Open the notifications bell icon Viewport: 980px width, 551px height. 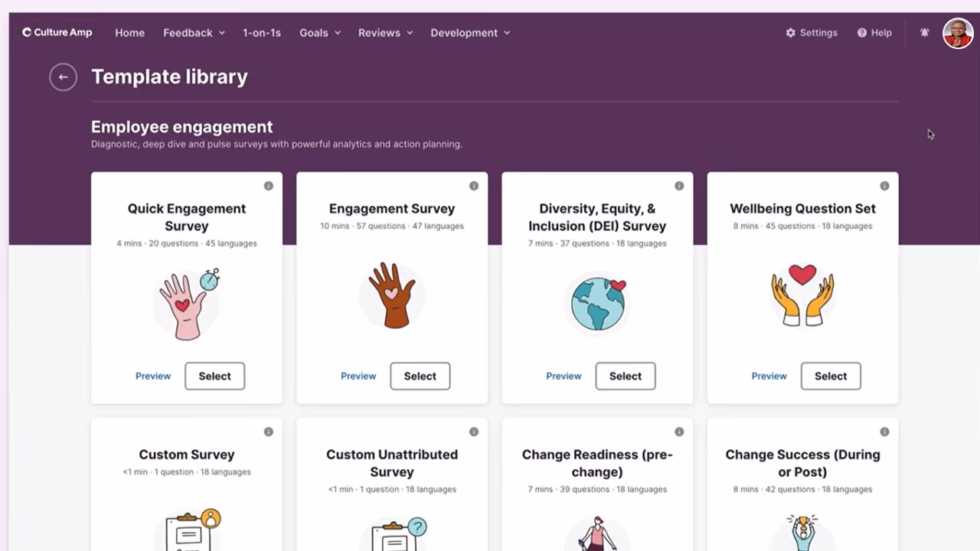tap(925, 33)
